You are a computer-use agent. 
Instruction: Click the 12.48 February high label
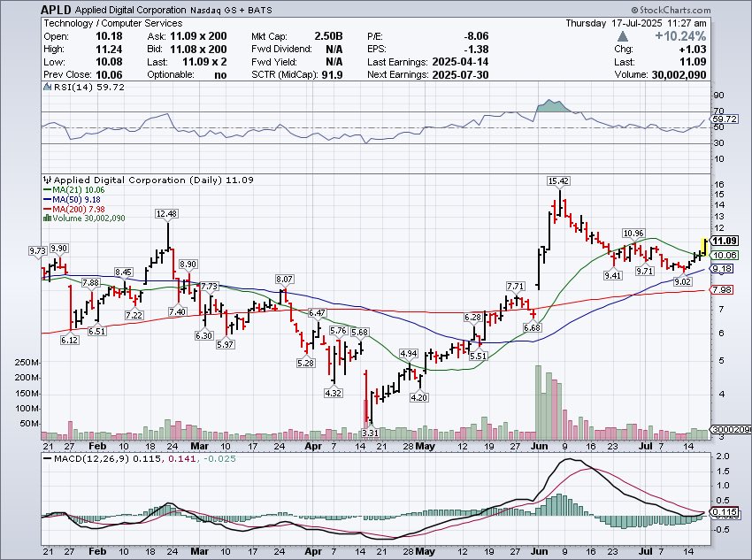pyautogui.click(x=166, y=214)
